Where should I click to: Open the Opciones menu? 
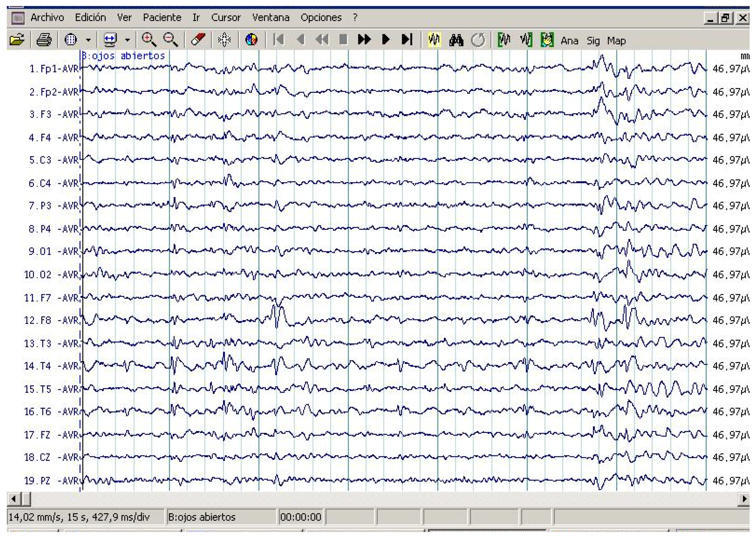point(321,17)
